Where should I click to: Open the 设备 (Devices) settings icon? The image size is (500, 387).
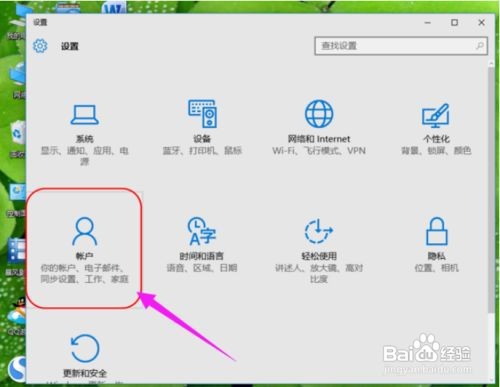202,114
